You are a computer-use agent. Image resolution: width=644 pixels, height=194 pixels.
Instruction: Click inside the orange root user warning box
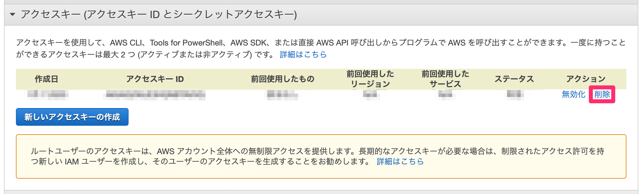321,155
